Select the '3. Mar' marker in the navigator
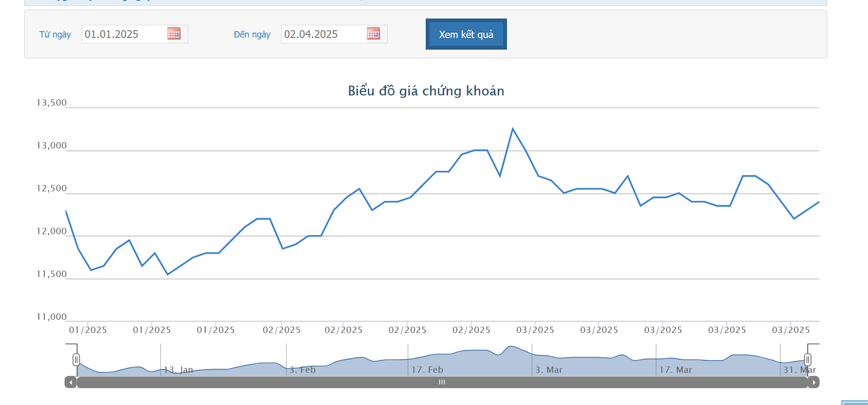 [549, 370]
